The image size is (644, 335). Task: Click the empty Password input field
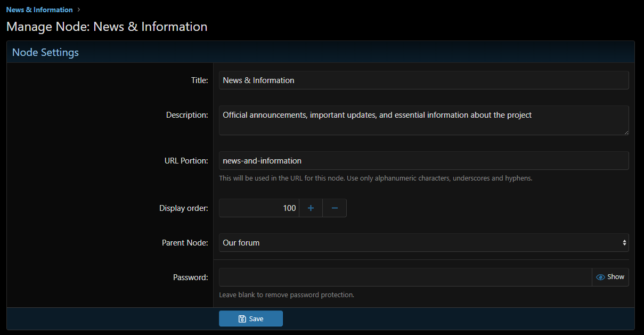405,277
